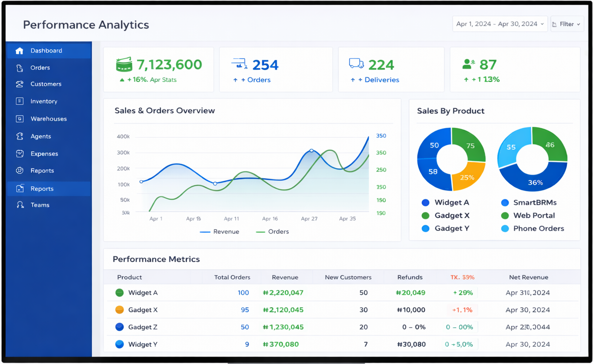Click the delivery truck icon on Deliveries card
The width and height of the screenshot is (593, 364).
[356, 64]
